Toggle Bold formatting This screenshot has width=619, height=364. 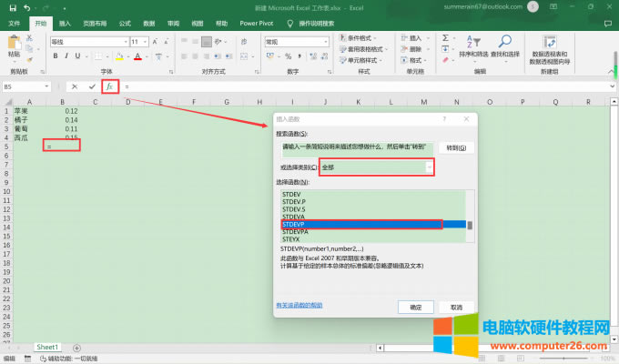[x=55, y=56]
